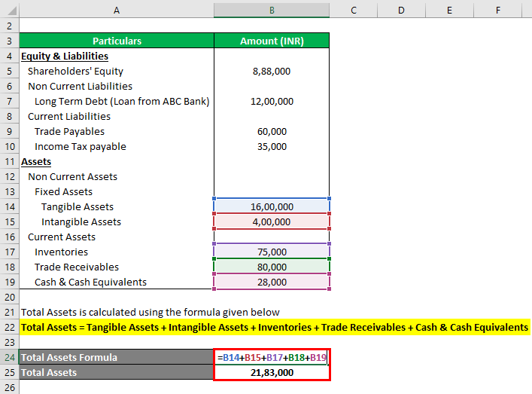
Task: Select the Current Liabilities cell
Action: coord(117,116)
